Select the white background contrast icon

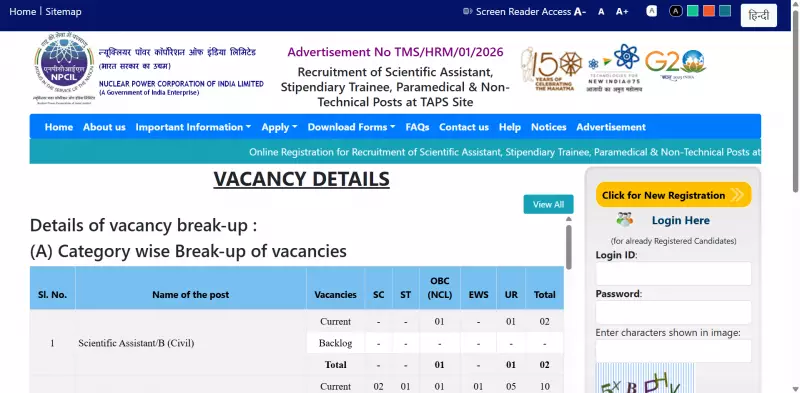point(652,11)
